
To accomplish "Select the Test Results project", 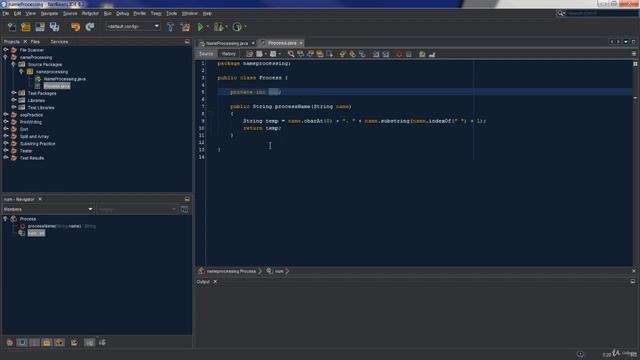I will click(32, 158).
